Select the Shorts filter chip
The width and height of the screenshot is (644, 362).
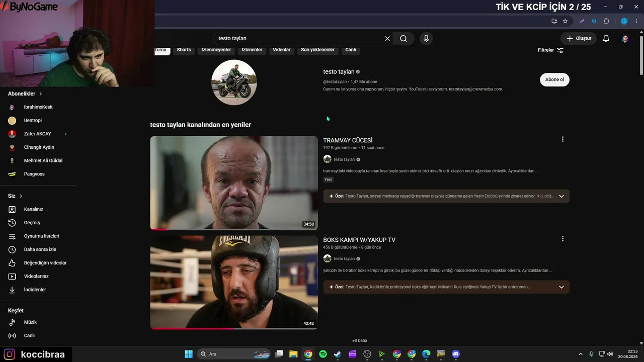pos(184,50)
